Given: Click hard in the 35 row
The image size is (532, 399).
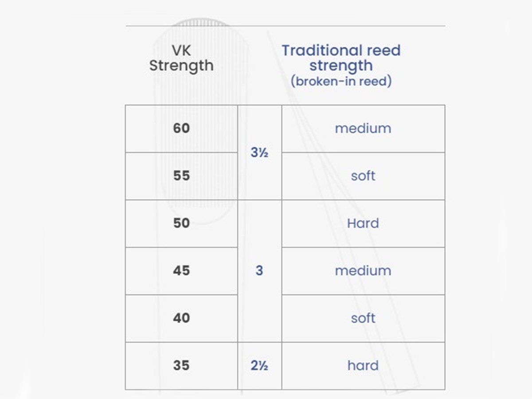Looking at the screenshot, I should pos(363,366).
